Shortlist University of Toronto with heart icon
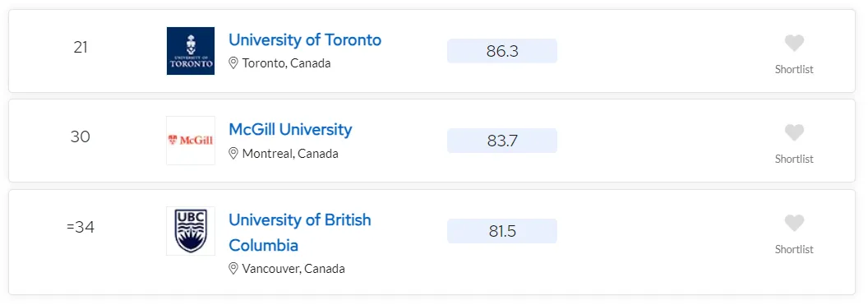Viewport: 868px width, 305px height. point(794,44)
